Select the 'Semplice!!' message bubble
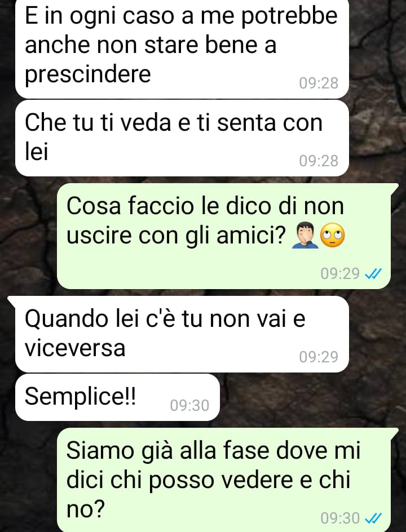 [x=117, y=397]
